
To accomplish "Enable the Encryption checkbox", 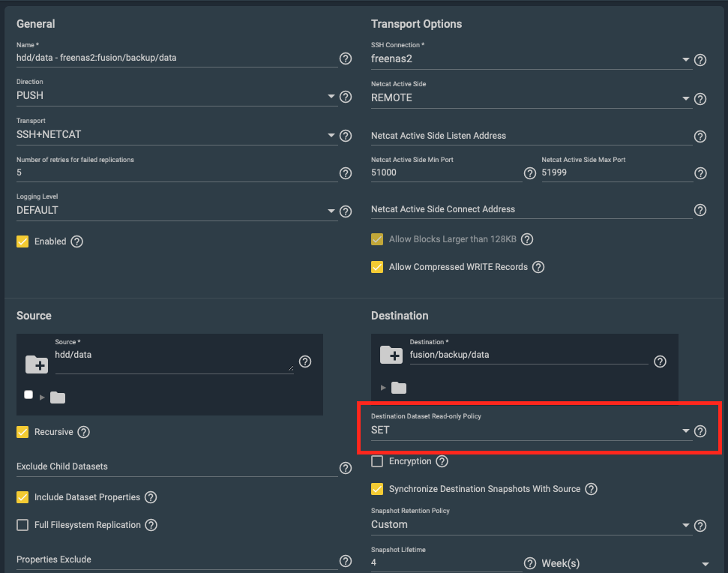I will [x=377, y=461].
